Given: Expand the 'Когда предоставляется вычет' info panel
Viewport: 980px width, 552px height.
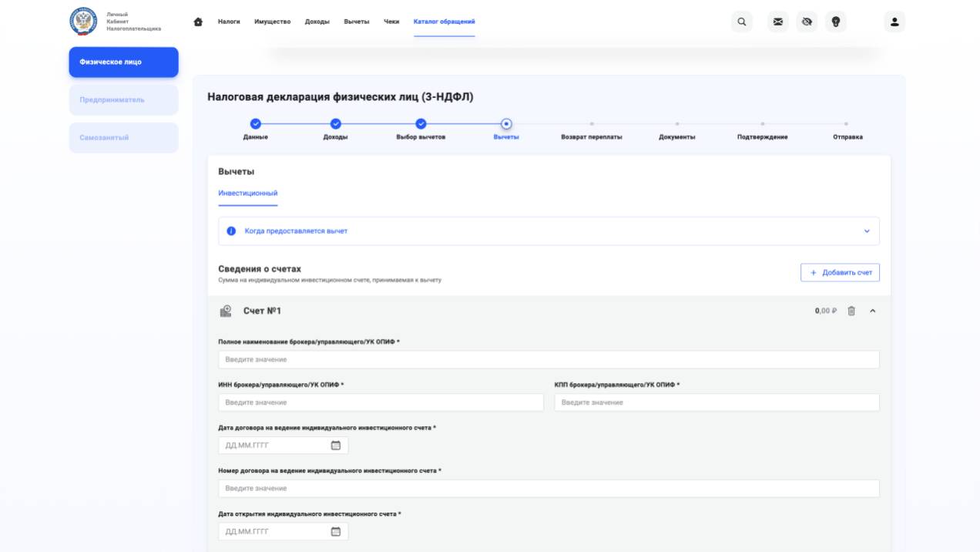Looking at the screenshot, I should click(867, 231).
